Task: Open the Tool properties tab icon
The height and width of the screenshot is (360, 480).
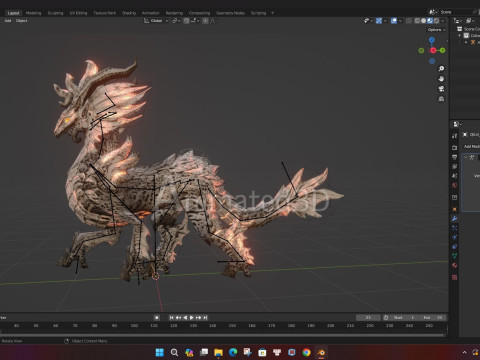Action: [x=454, y=136]
